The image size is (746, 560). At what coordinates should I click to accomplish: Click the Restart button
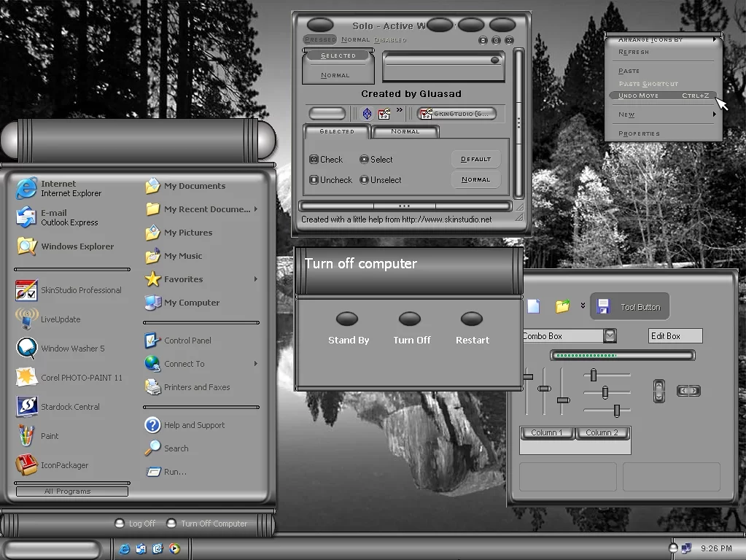pos(472,319)
